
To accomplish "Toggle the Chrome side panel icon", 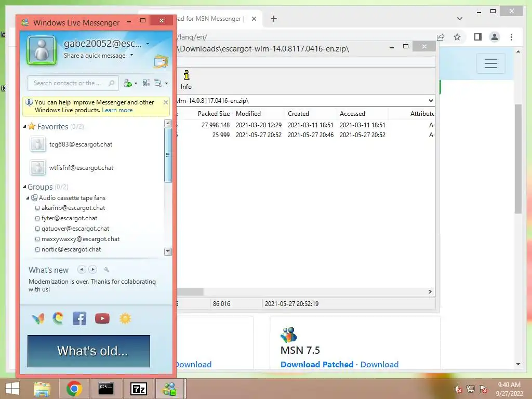I will (x=478, y=37).
